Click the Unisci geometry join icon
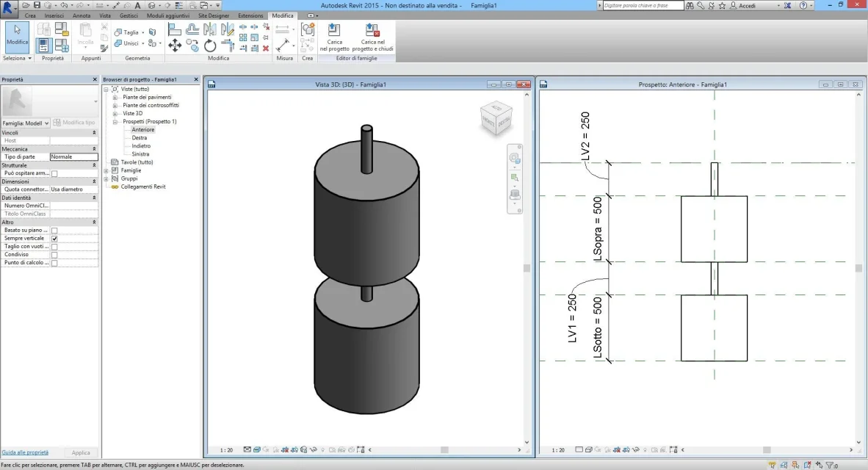Screen dimensions: 868x470 (x=118, y=43)
